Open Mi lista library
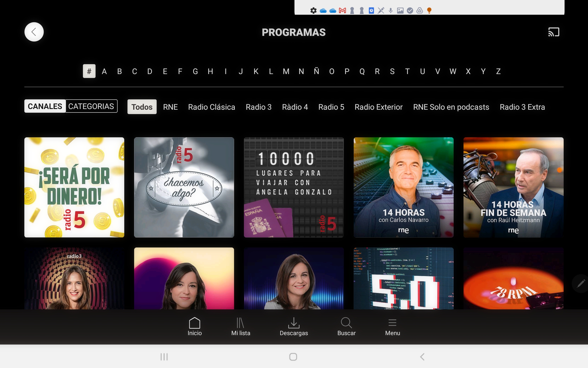 click(x=240, y=327)
